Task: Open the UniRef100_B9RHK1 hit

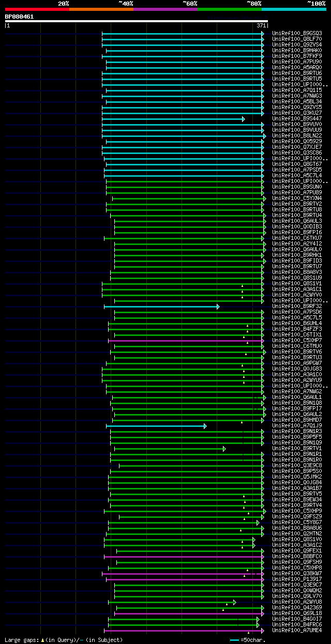Action: 297,255
